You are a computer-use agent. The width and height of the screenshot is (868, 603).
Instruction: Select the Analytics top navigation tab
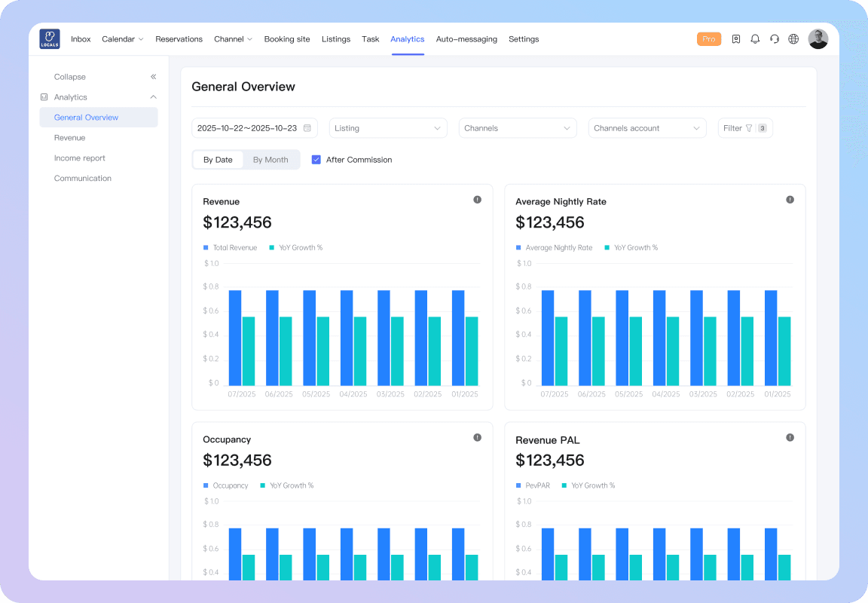point(408,38)
